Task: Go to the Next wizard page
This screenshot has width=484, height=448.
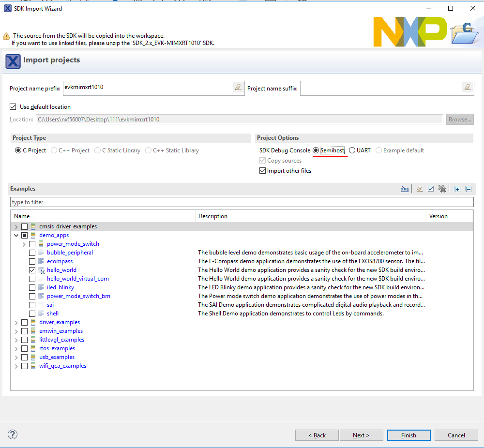Action: tap(361, 435)
